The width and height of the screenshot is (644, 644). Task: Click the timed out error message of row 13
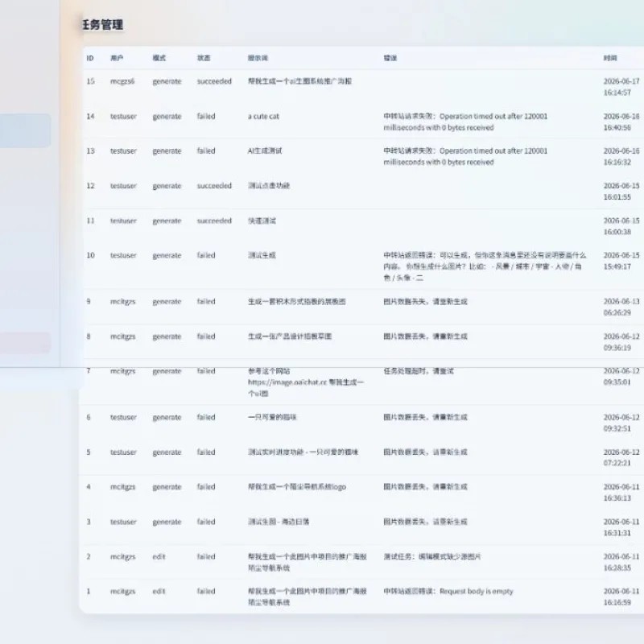pyautogui.click(x=465, y=156)
